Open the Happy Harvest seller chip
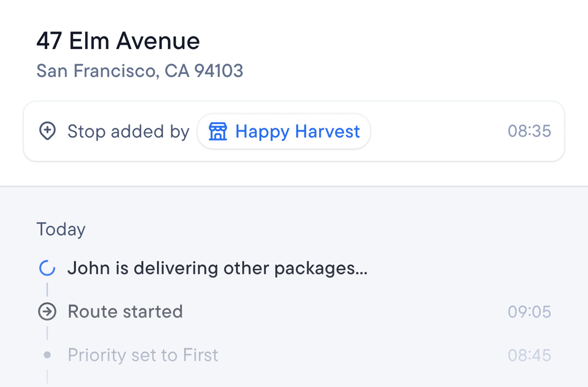This screenshot has width=588, height=387. click(x=284, y=131)
